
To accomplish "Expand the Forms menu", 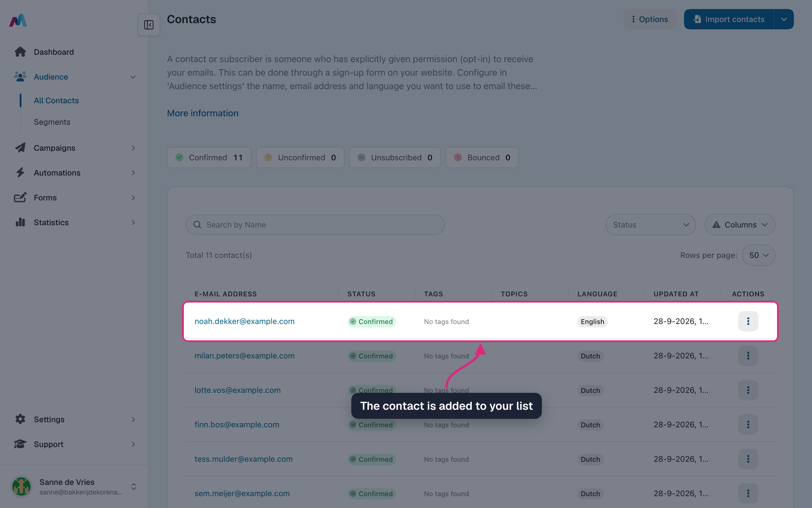I will pyautogui.click(x=74, y=198).
